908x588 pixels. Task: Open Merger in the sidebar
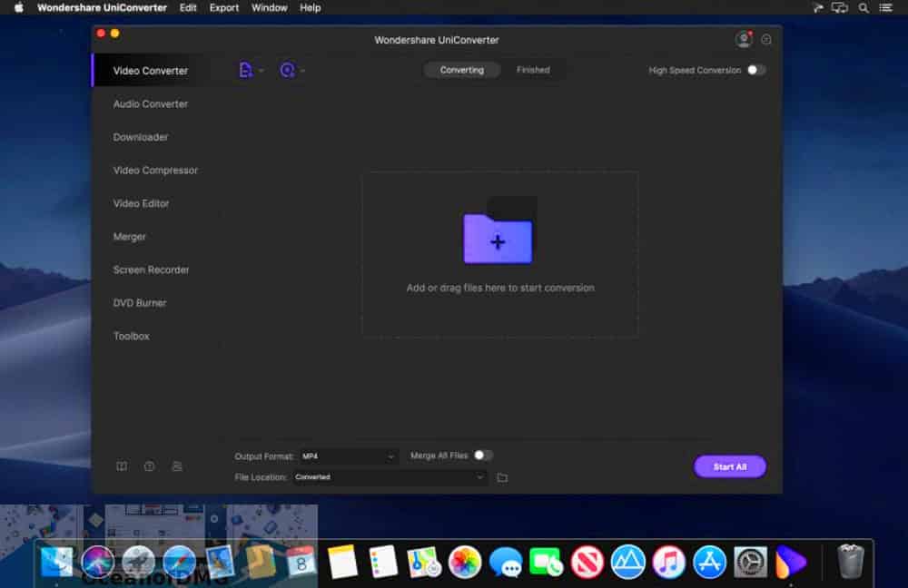(130, 237)
